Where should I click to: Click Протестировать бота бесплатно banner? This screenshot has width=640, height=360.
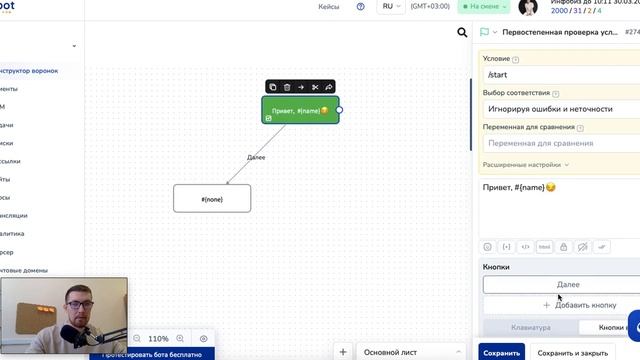click(152, 354)
